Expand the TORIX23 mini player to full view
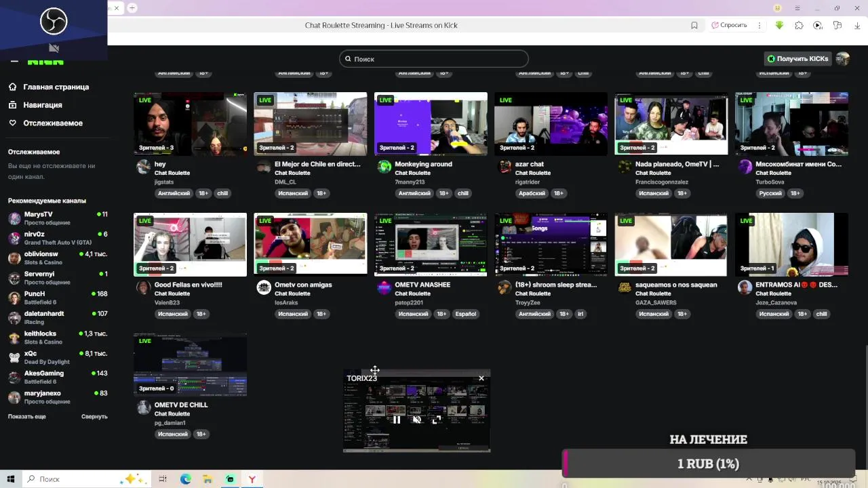Screen dimensions: 868x488 436,420
